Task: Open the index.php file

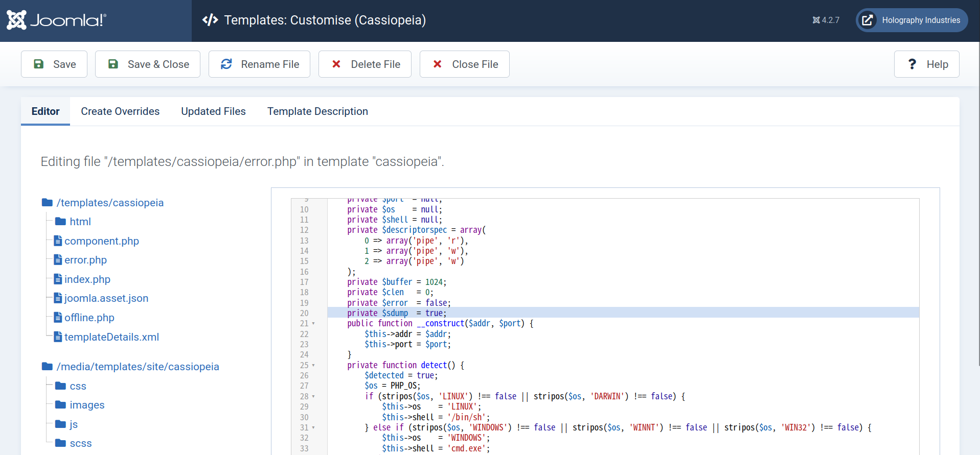Action: pos(87,279)
